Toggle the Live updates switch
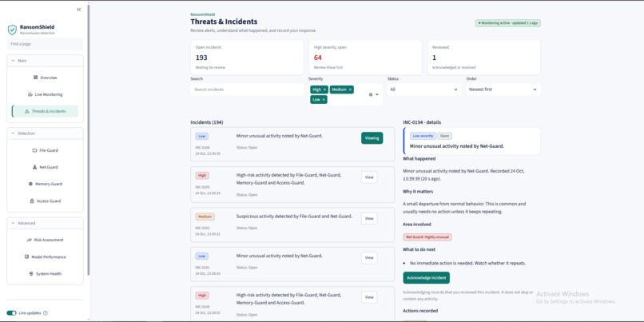Viewport: 644px width, 322px height. pyautogui.click(x=11, y=313)
